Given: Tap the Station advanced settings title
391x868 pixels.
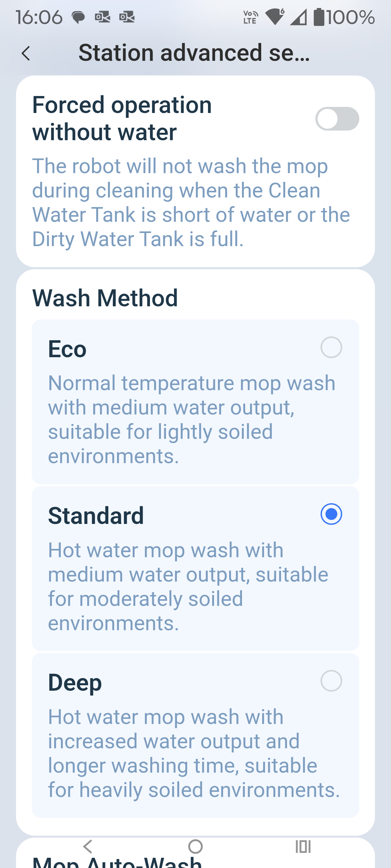Looking at the screenshot, I should pos(194,53).
